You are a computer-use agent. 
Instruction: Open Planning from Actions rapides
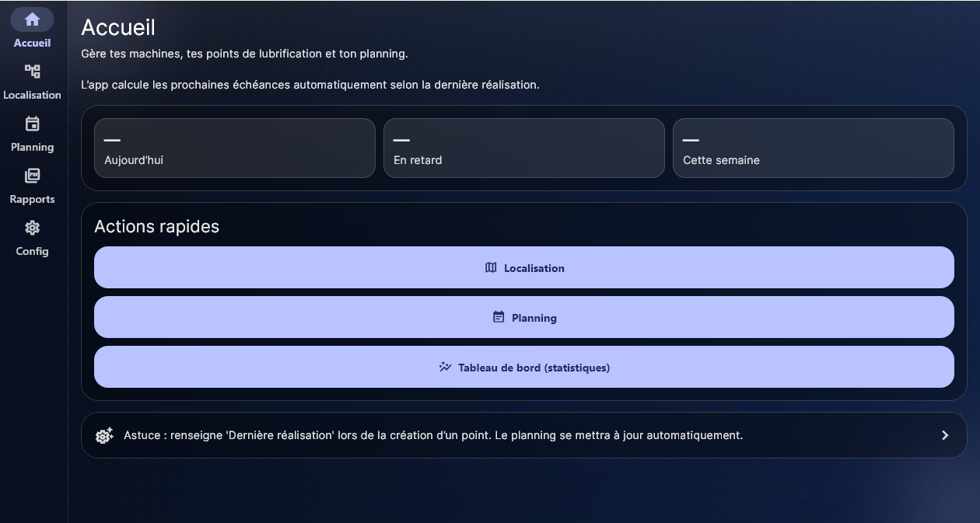pos(524,317)
